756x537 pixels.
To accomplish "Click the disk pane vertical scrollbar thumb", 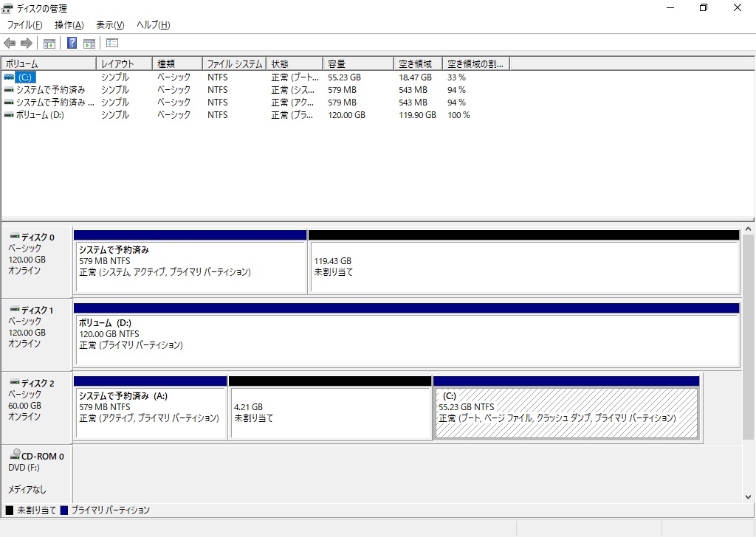I will (749, 337).
